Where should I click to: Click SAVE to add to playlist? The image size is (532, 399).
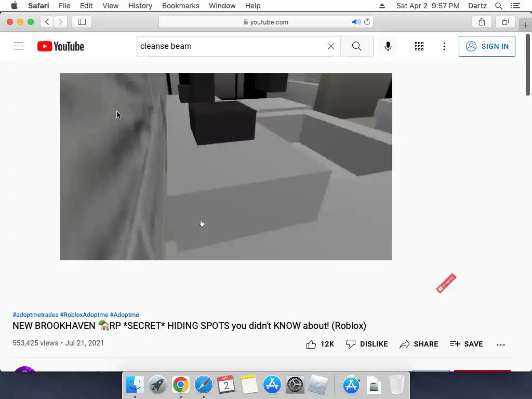(466, 344)
